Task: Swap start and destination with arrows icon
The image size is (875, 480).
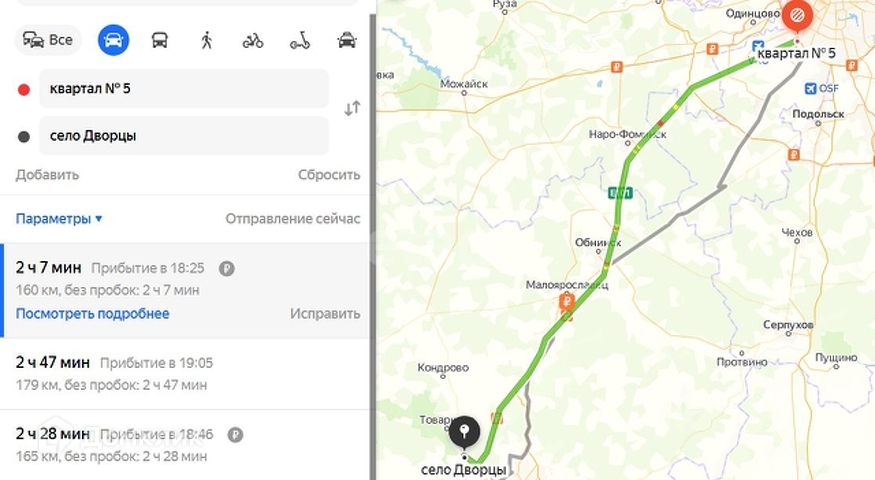Action: 352,108
